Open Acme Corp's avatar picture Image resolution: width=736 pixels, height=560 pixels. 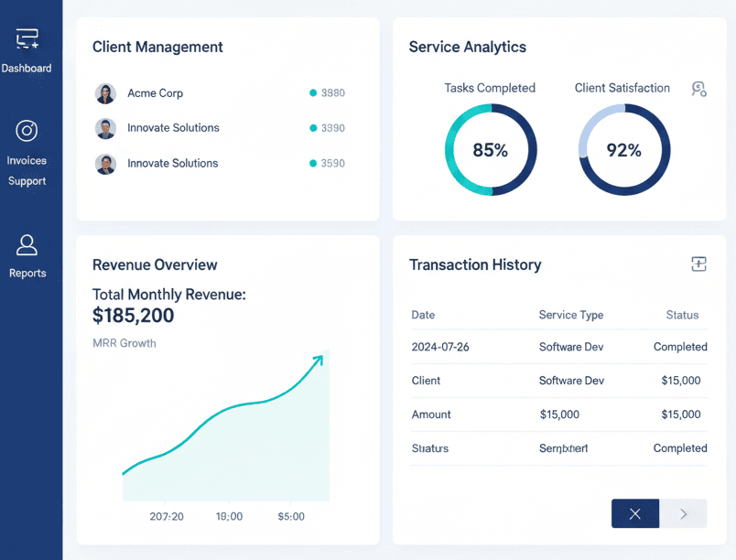tap(104, 92)
